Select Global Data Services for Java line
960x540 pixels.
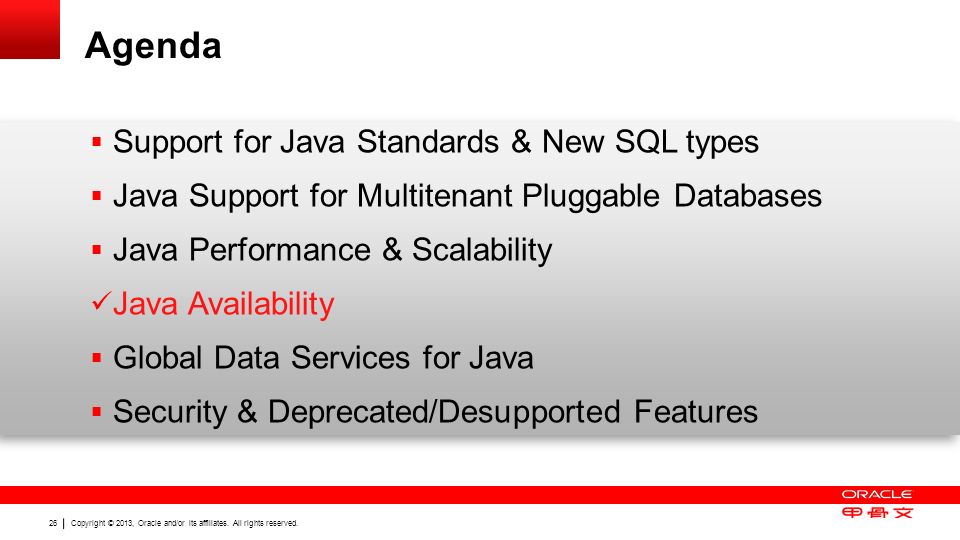(323, 358)
